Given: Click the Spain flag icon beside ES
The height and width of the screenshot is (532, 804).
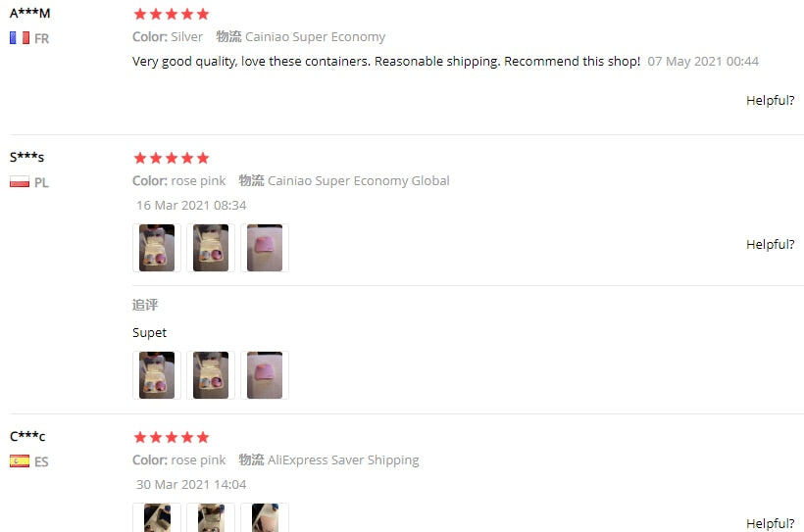Looking at the screenshot, I should (19, 461).
